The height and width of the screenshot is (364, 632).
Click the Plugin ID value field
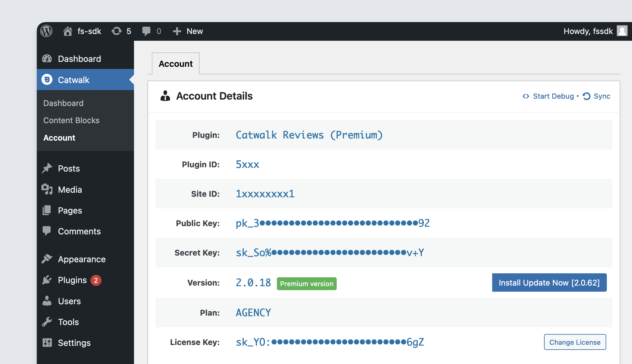pyautogui.click(x=247, y=164)
